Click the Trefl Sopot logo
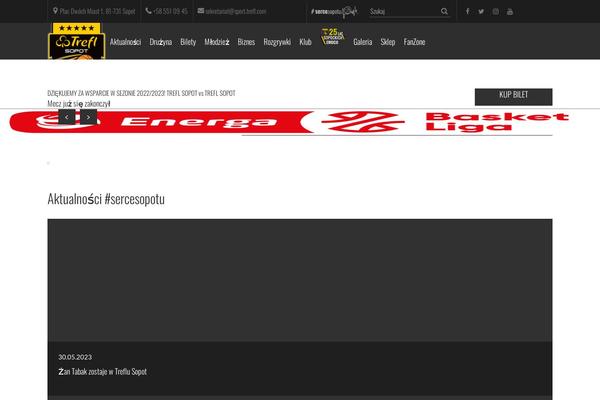The height and width of the screenshot is (400, 600). [x=77, y=41]
